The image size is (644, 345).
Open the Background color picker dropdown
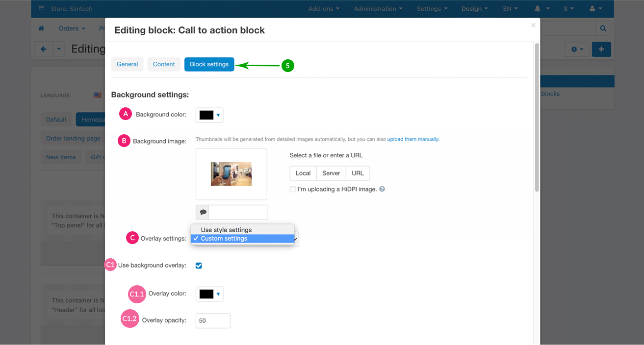pyautogui.click(x=209, y=115)
